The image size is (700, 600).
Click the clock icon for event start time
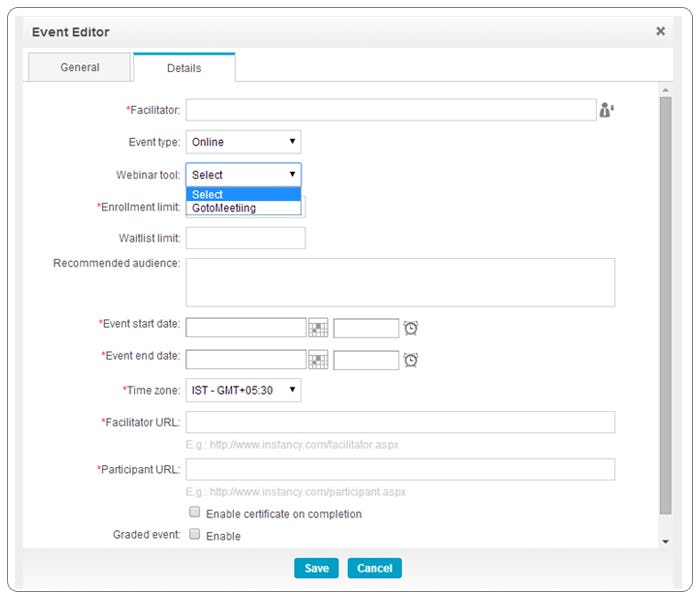point(410,328)
